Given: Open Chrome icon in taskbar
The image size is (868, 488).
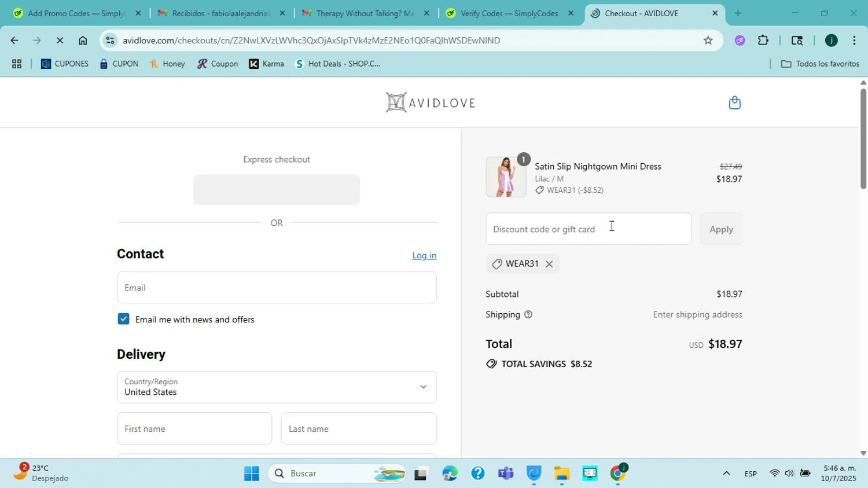Looking at the screenshot, I should [x=617, y=474].
